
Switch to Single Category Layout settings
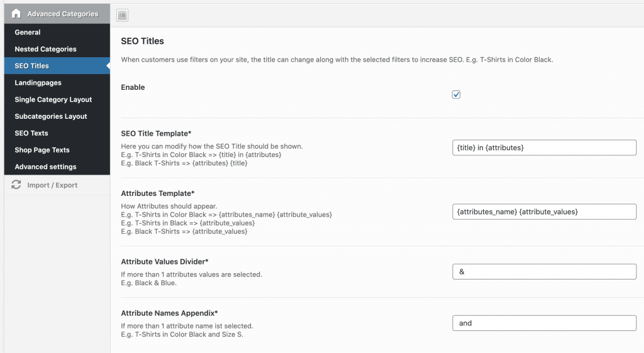(x=53, y=100)
